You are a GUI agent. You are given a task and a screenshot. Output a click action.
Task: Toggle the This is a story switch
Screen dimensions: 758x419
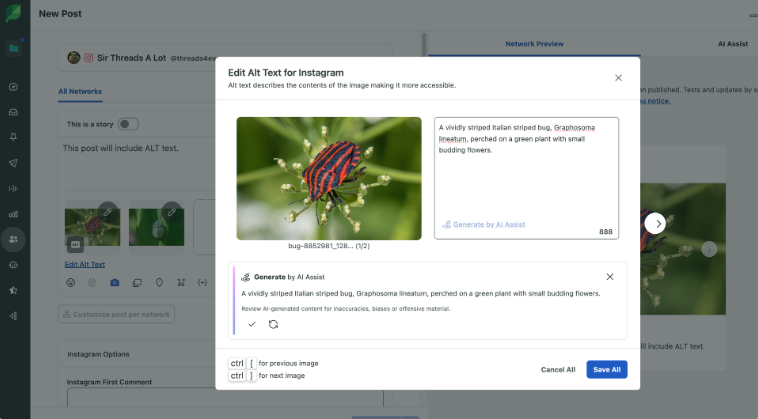pos(128,124)
